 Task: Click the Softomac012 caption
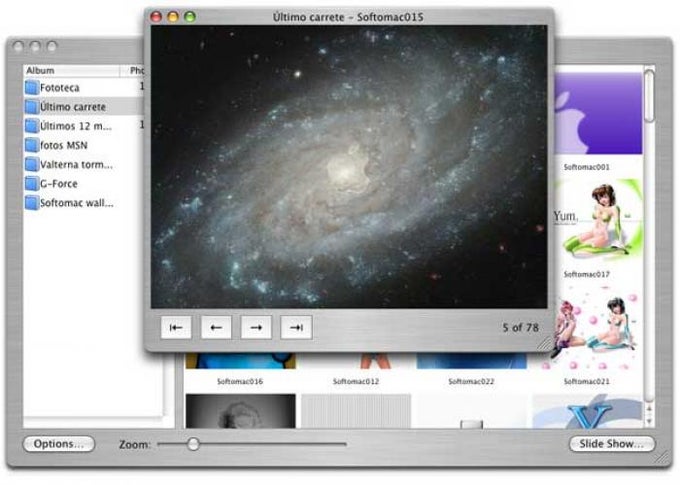point(356,381)
